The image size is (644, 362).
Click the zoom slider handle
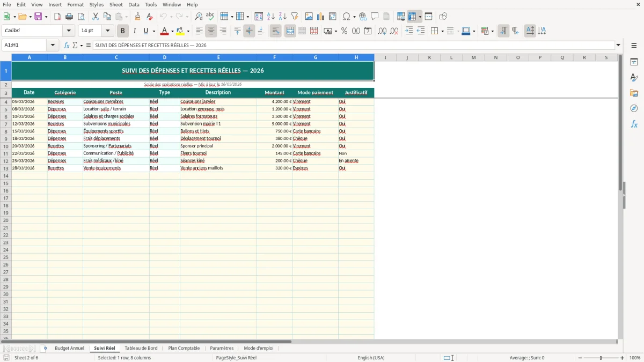[x=601, y=358]
